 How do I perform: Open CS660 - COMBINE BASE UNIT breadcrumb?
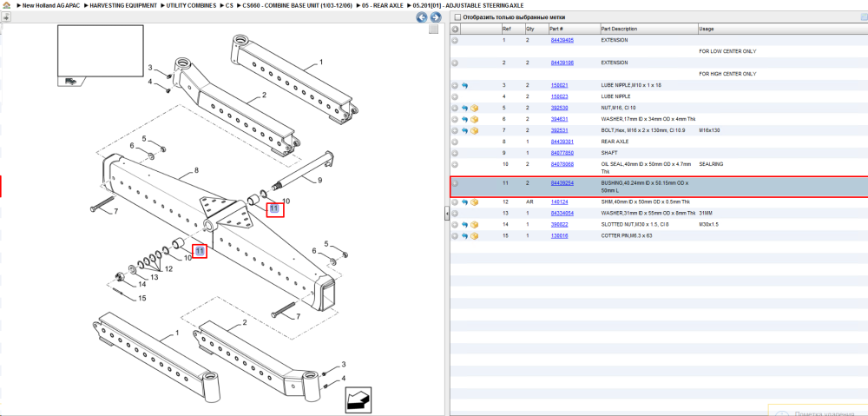pos(297,5)
